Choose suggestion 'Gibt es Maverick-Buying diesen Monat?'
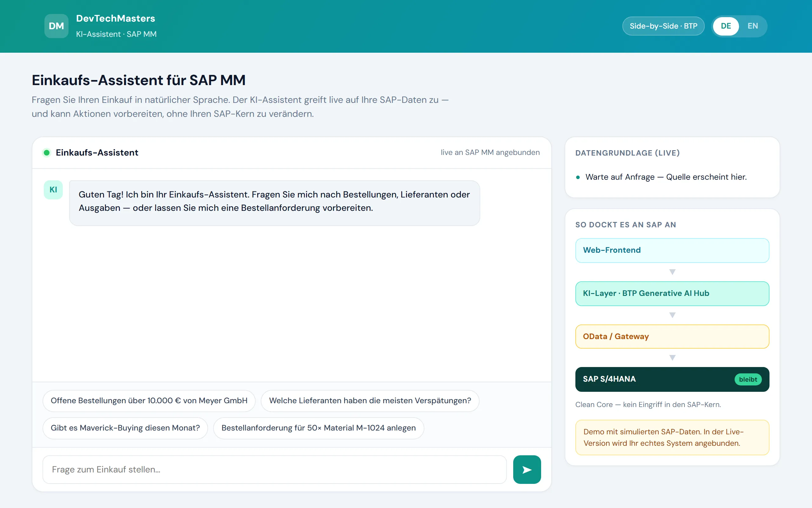Screen dimensions: 812x508 pyautogui.click(x=125, y=428)
